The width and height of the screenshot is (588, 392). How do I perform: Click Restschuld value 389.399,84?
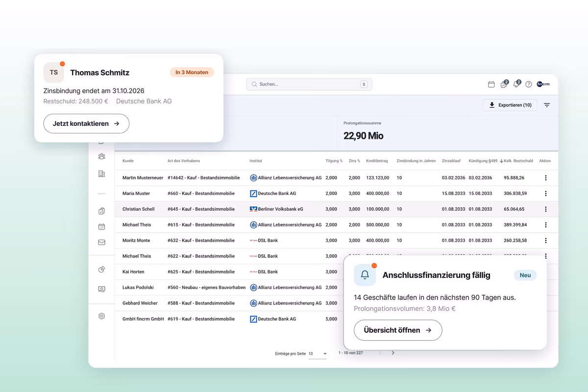(515, 225)
